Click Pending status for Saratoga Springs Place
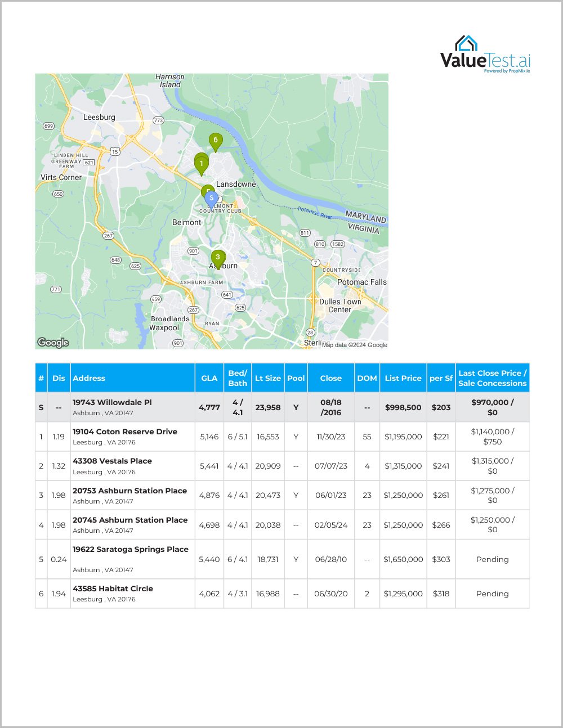This screenshot has width=563, height=728. coord(493,559)
